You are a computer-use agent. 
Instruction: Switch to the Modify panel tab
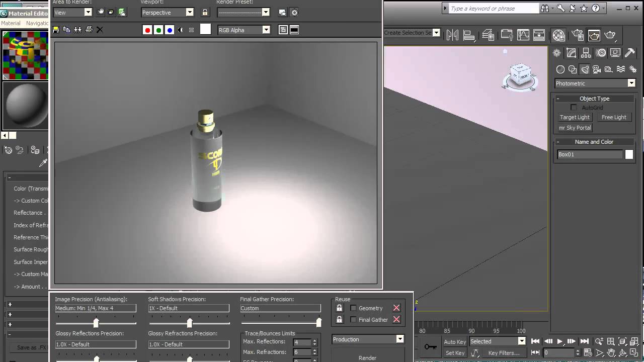coord(571,53)
